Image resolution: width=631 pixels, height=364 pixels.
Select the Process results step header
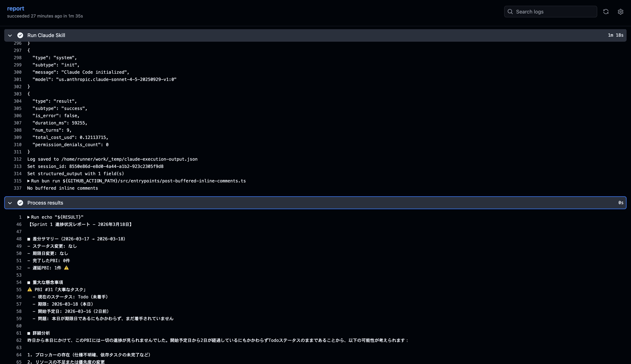pyautogui.click(x=45, y=203)
